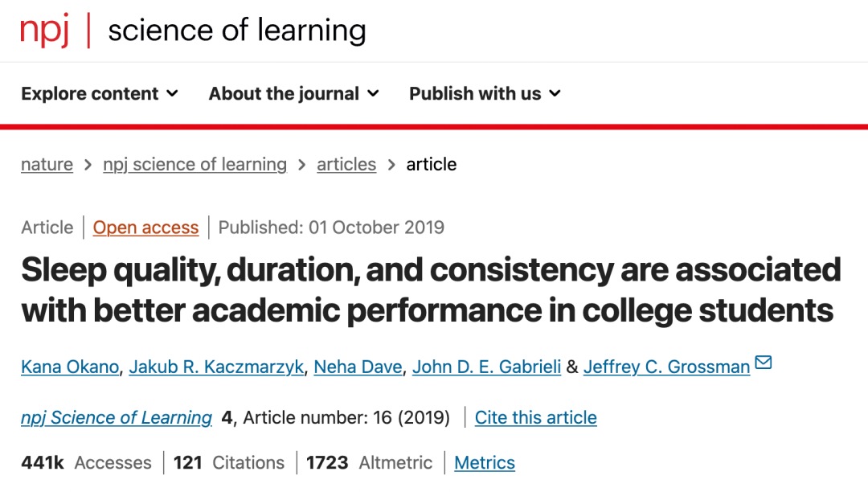Open the npj science of learning breadcrumb

[x=194, y=164]
